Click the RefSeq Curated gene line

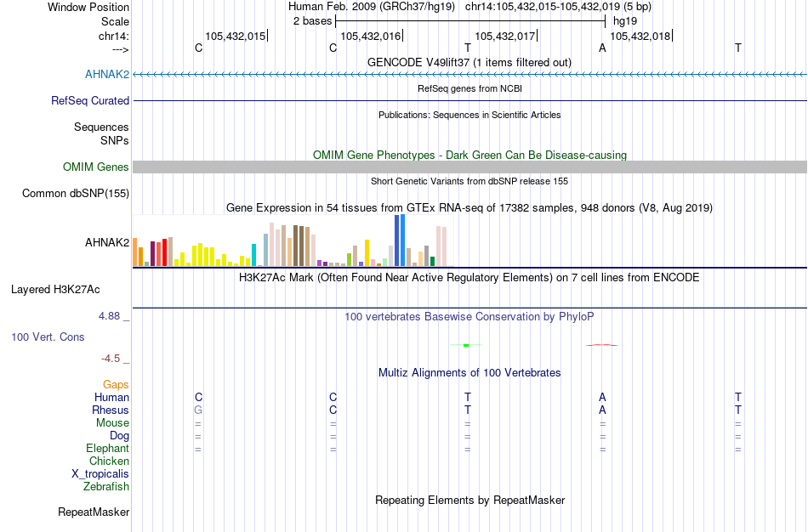pos(470,100)
